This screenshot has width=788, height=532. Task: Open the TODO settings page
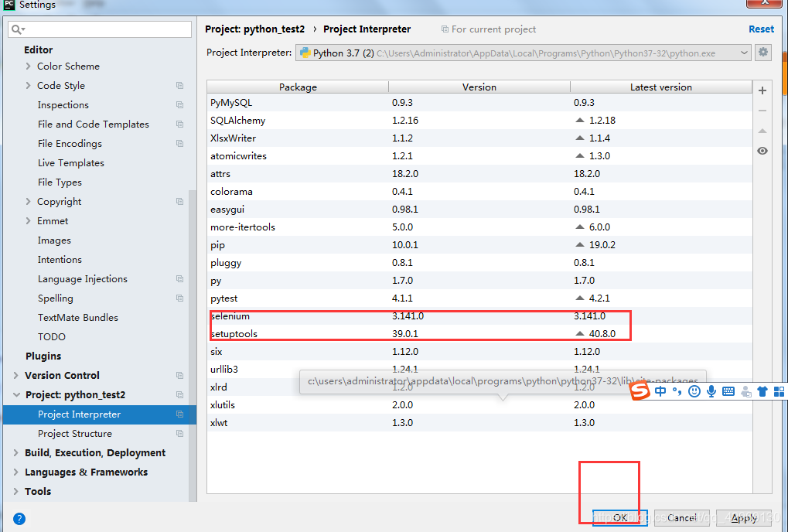[x=52, y=336]
